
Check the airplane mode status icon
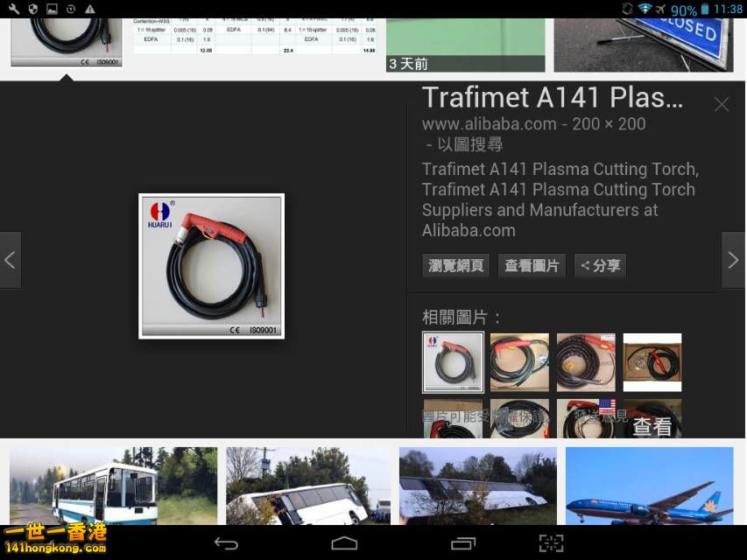coord(661,9)
